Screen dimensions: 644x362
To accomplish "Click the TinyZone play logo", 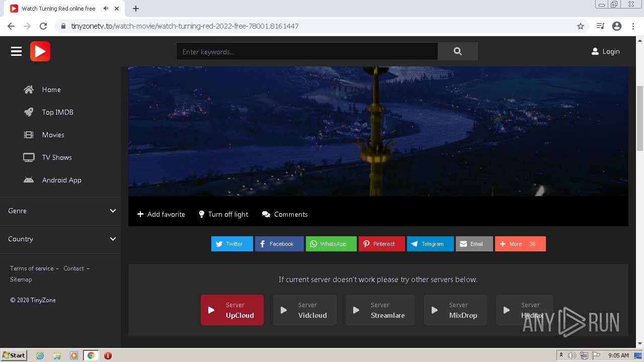I will point(40,51).
